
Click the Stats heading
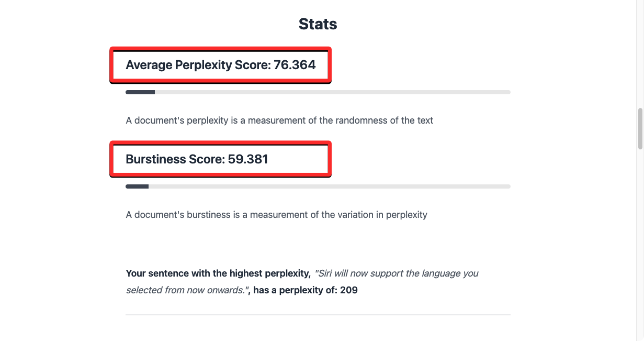318,24
